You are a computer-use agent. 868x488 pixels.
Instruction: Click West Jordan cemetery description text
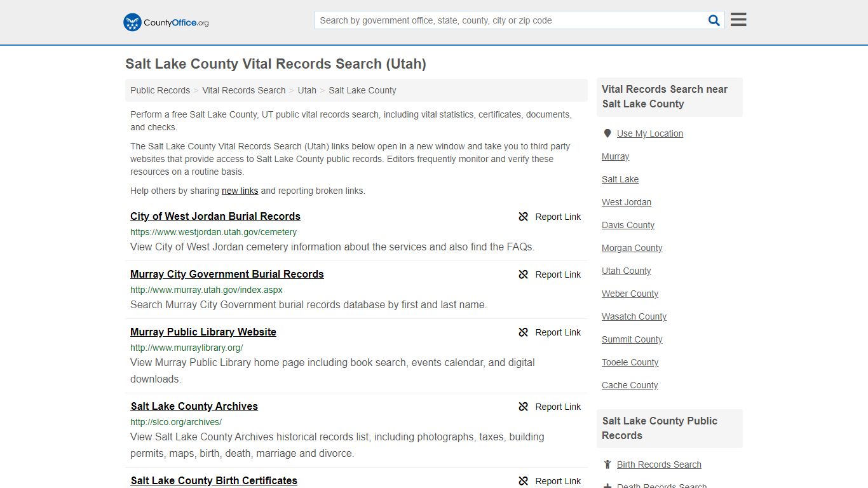332,247
